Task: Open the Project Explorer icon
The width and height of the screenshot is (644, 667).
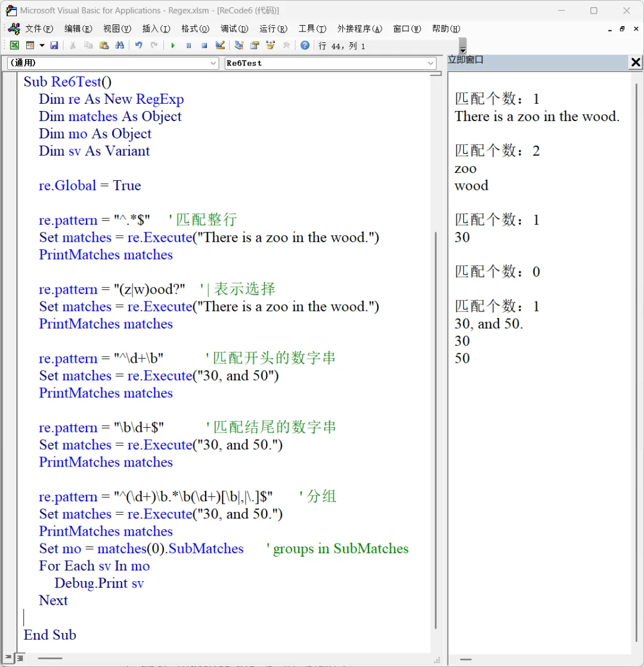Action: point(239,45)
